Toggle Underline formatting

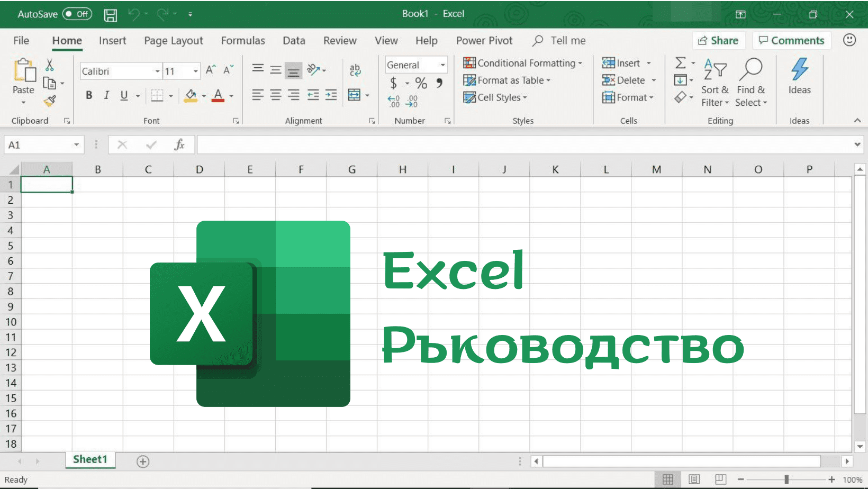[124, 95]
